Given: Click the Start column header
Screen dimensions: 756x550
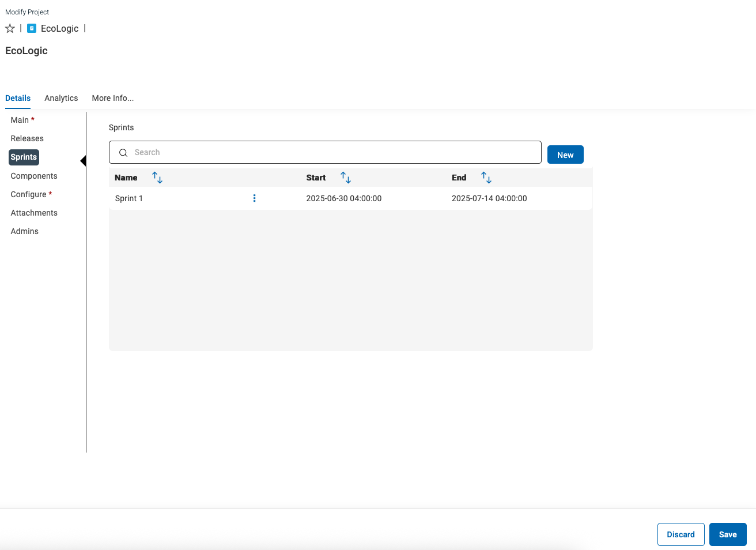Looking at the screenshot, I should tap(316, 178).
